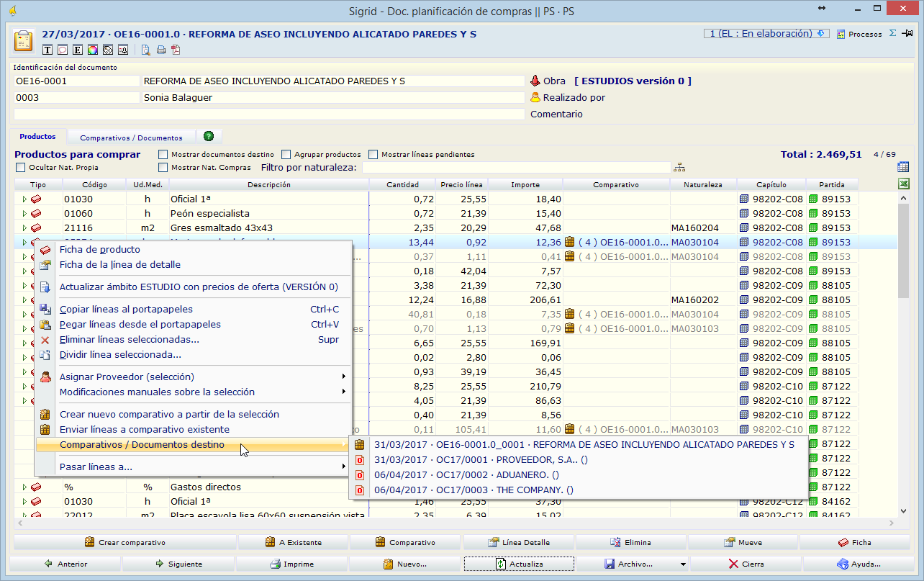Viewport: 924px width, 581px height.
Task: Select the Productos tab
Action: coord(37,137)
